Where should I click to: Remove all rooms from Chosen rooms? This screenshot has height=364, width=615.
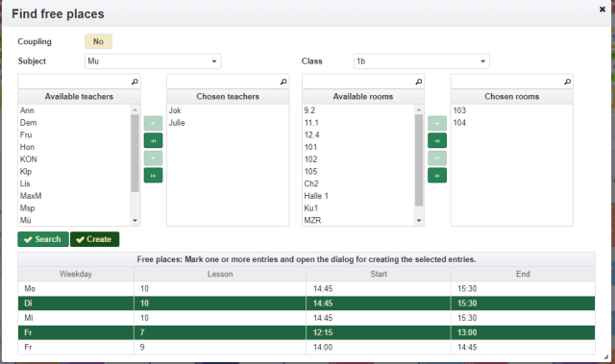click(437, 176)
